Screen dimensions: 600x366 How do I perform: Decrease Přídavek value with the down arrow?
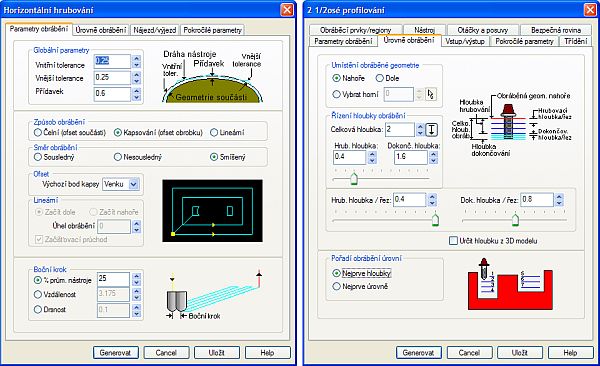[136, 97]
